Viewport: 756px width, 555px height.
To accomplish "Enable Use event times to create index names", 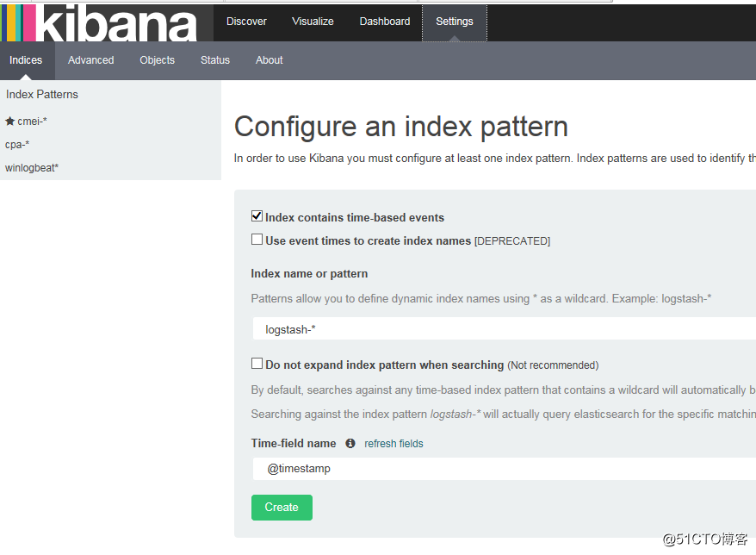I will tap(257, 240).
